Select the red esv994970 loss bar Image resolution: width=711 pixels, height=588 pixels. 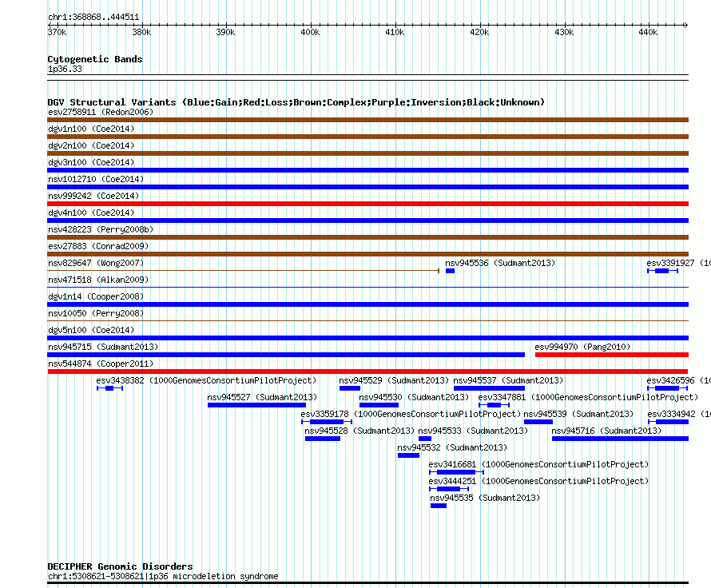tap(612, 355)
